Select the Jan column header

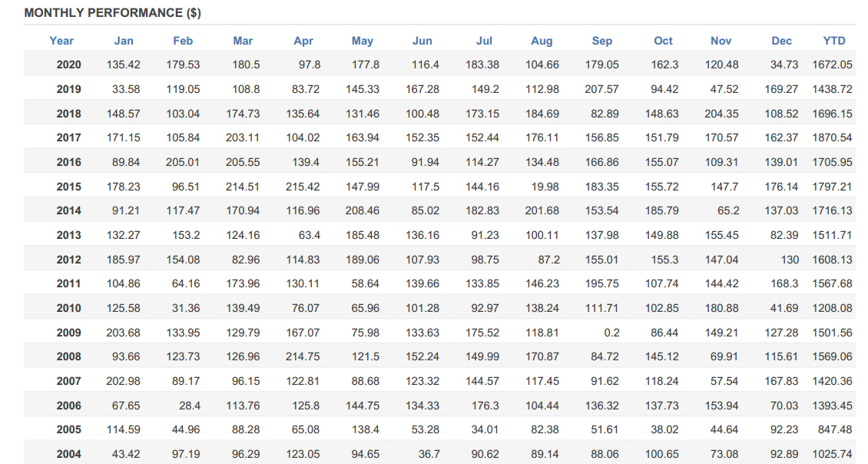point(124,41)
